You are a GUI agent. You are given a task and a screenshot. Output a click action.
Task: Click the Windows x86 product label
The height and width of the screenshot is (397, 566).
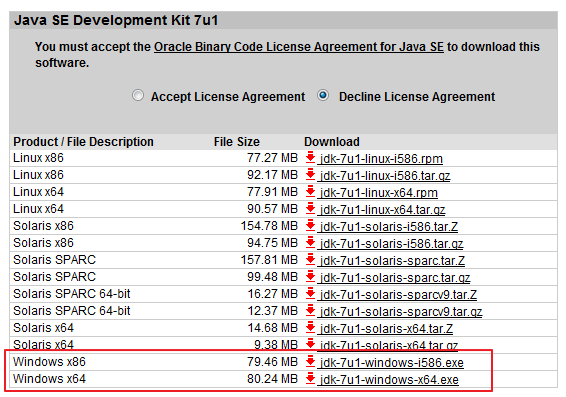pyautogui.click(x=49, y=362)
